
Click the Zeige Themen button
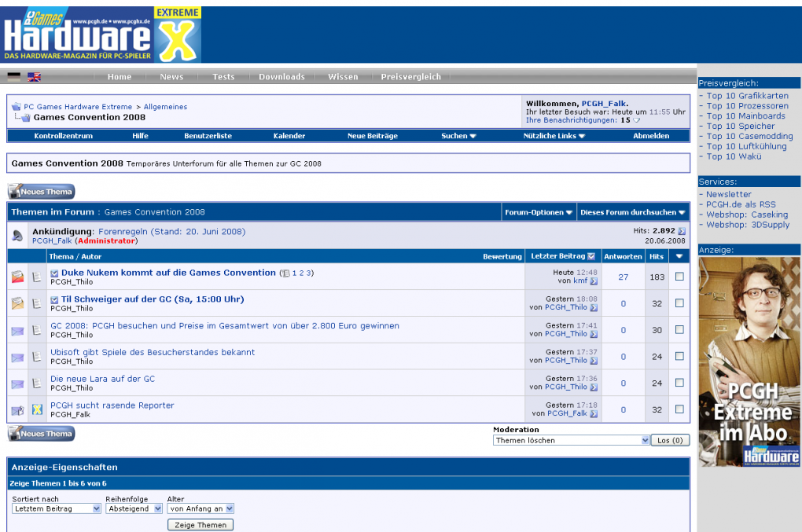(200, 525)
